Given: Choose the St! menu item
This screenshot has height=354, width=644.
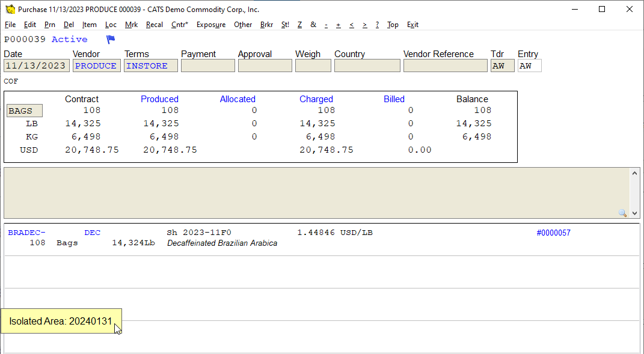Looking at the screenshot, I should (285, 25).
